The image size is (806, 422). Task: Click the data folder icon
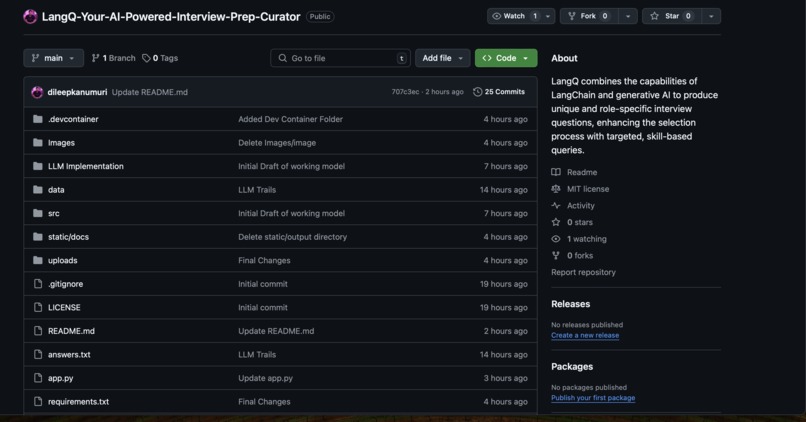[x=38, y=190]
